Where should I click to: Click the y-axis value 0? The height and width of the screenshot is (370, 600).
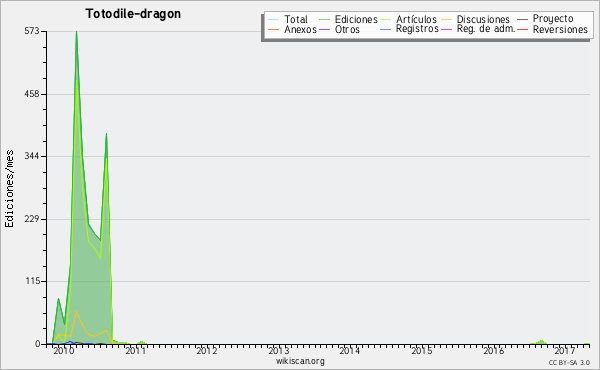click(x=38, y=344)
